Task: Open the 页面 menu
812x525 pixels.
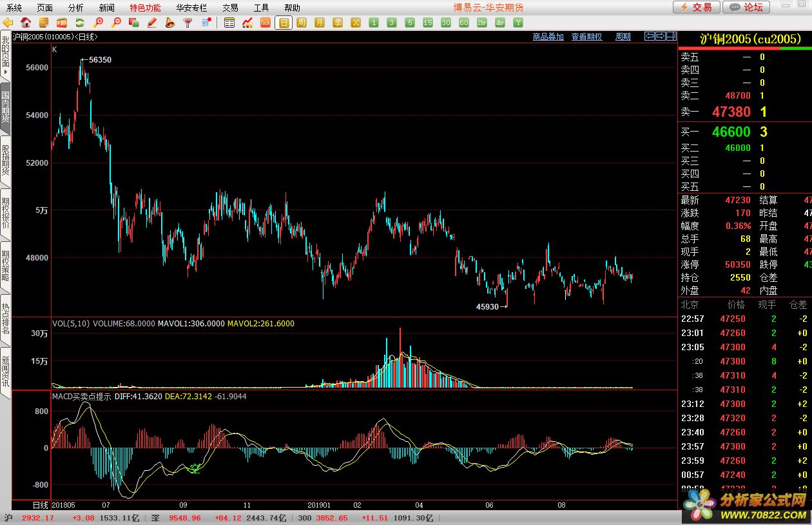Action: click(x=45, y=8)
